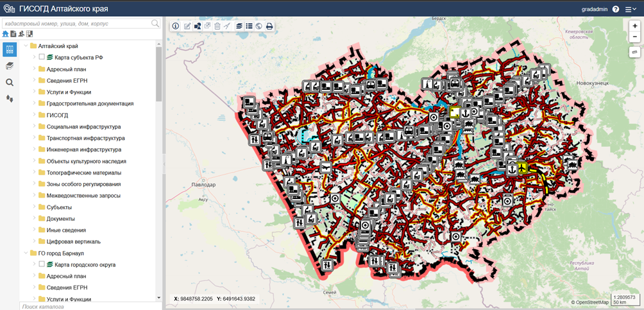This screenshot has width=644, height=310.
Task: Select the draw shapes tool in map toolbar
Action: 198,26
